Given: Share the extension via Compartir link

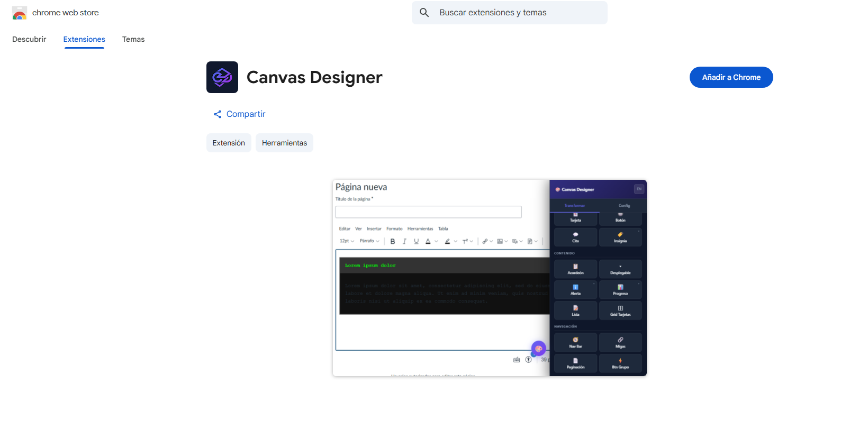Looking at the screenshot, I should [239, 114].
